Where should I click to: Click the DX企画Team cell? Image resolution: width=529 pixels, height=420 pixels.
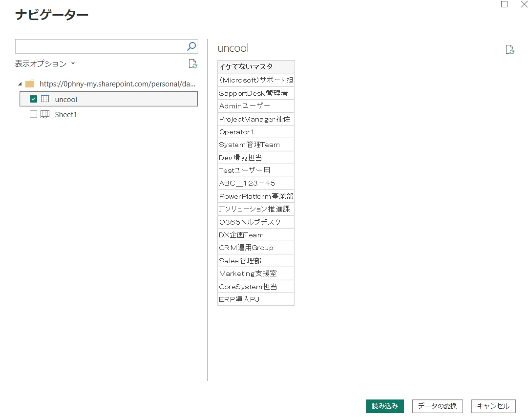(x=256, y=235)
